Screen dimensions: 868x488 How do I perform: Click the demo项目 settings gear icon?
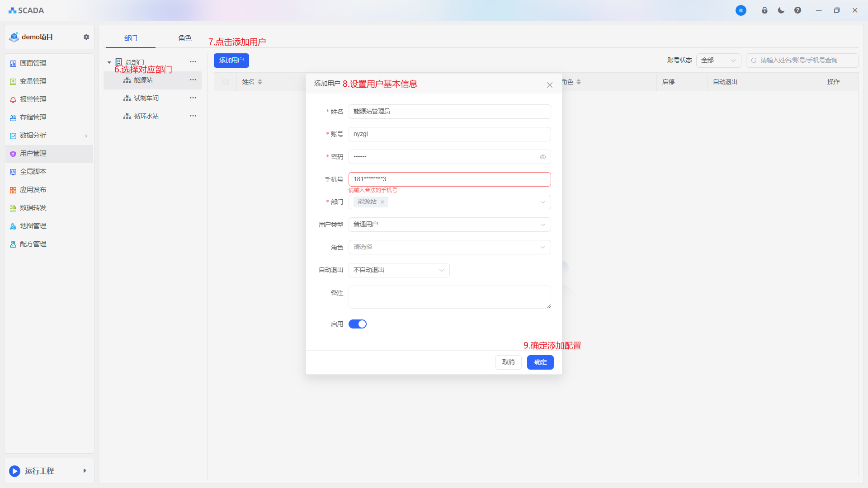click(x=86, y=37)
